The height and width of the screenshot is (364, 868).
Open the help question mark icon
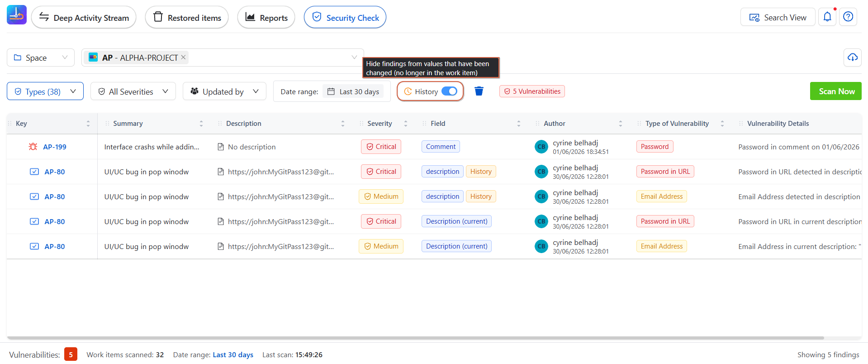coord(848,17)
